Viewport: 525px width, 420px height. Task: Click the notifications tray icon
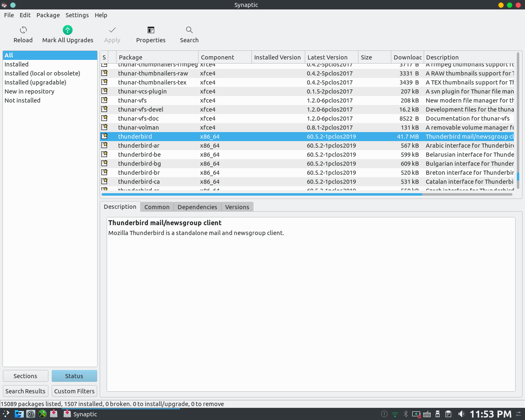click(x=384, y=414)
